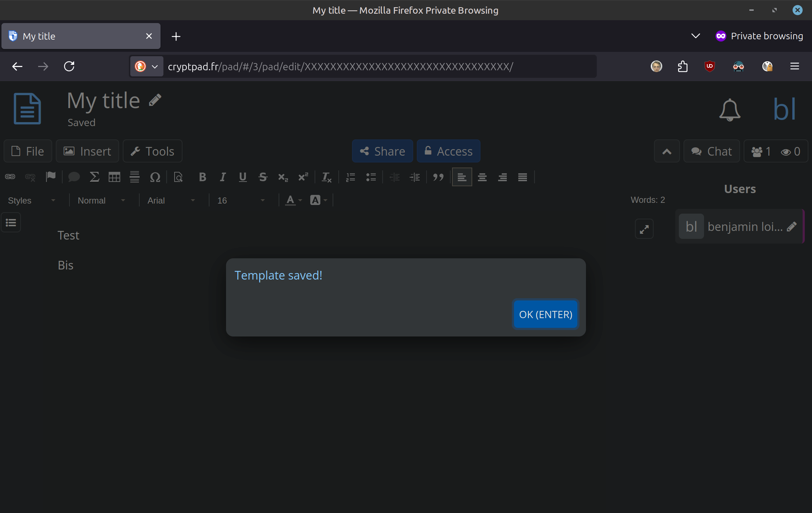812x513 pixels.
Task: Click the Insert Link icon
Action: click(x=10, y=177)
